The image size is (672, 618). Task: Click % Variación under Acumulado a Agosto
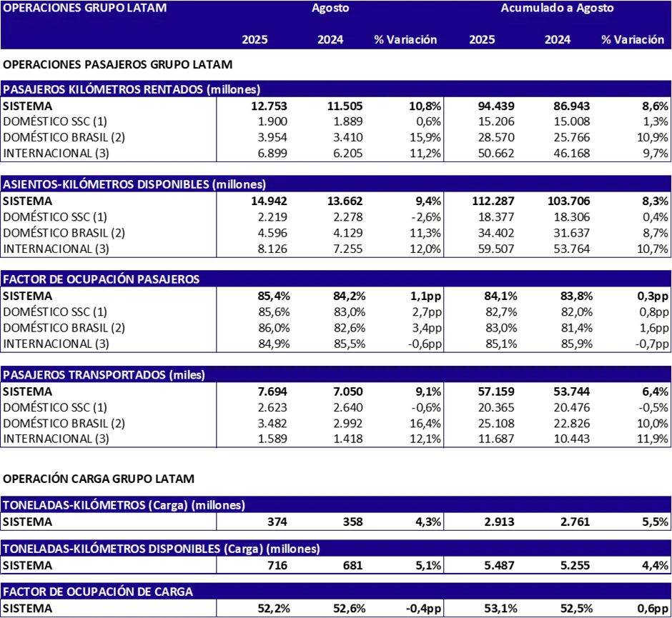click(x=633, y=40)
